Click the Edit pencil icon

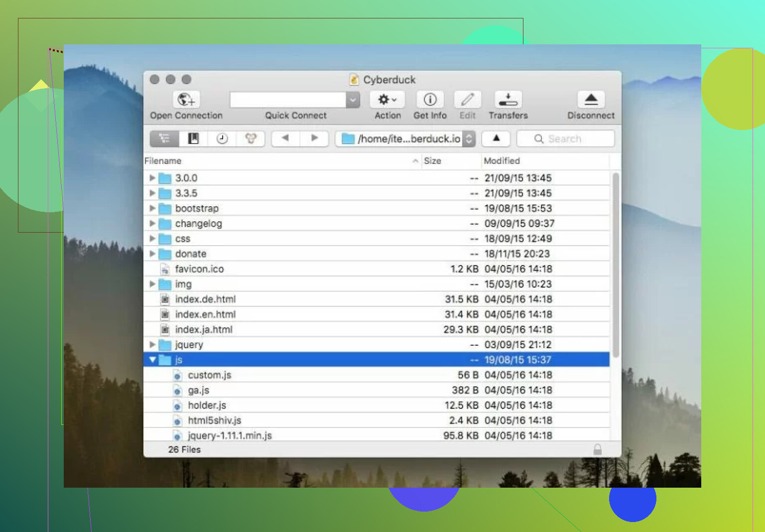467,100
